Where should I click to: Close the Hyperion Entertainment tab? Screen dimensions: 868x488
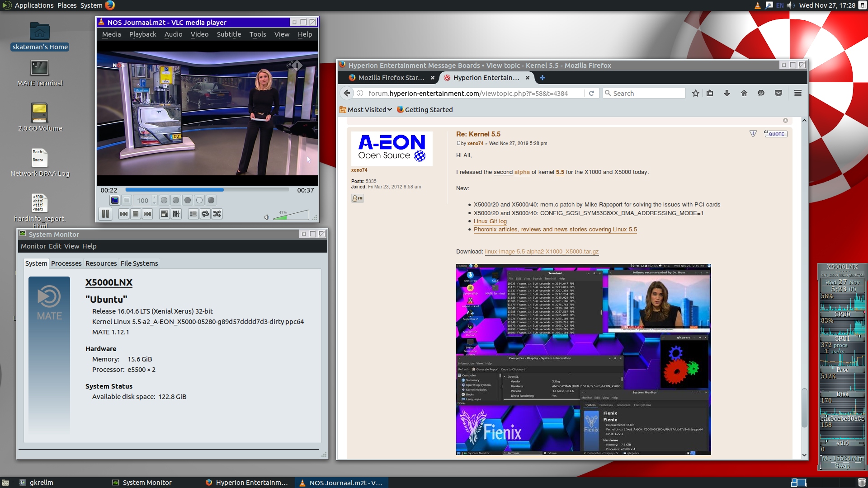pyautogui.click(x=528, y=78)
